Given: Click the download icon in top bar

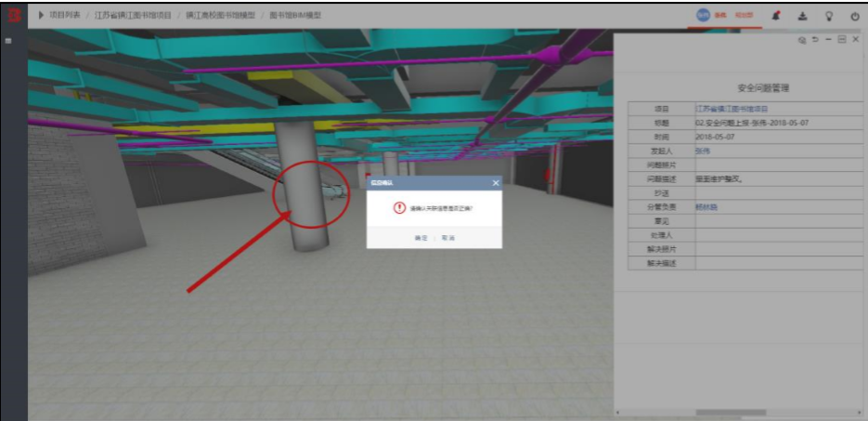Looking at the screenshot, I should tap(802, 16).
